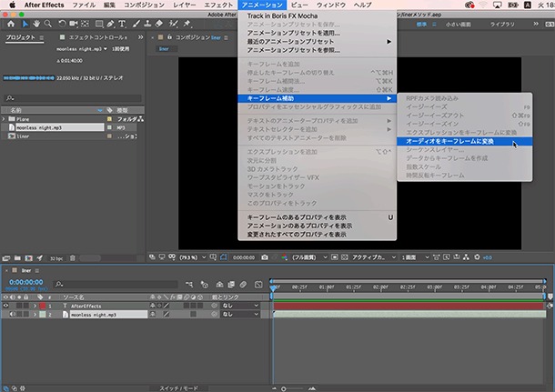
Task: Select the Hand tool
Action: pos(36,24)
